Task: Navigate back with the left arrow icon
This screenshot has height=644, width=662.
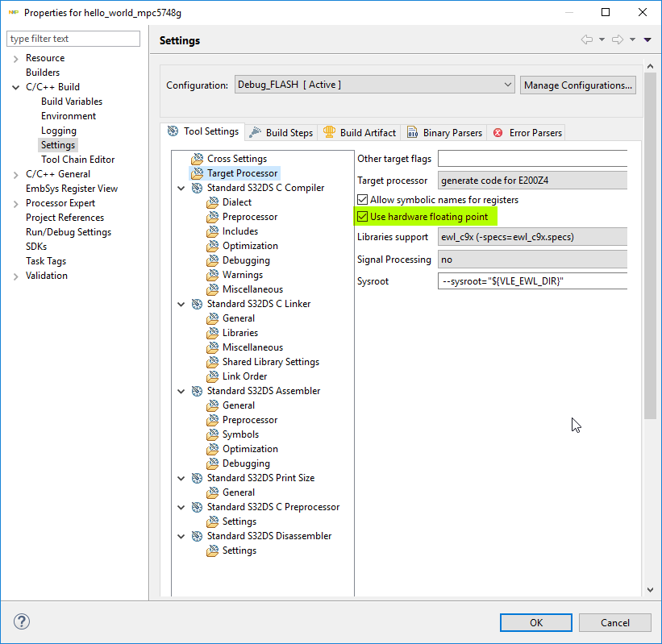Action: point(586,39)
